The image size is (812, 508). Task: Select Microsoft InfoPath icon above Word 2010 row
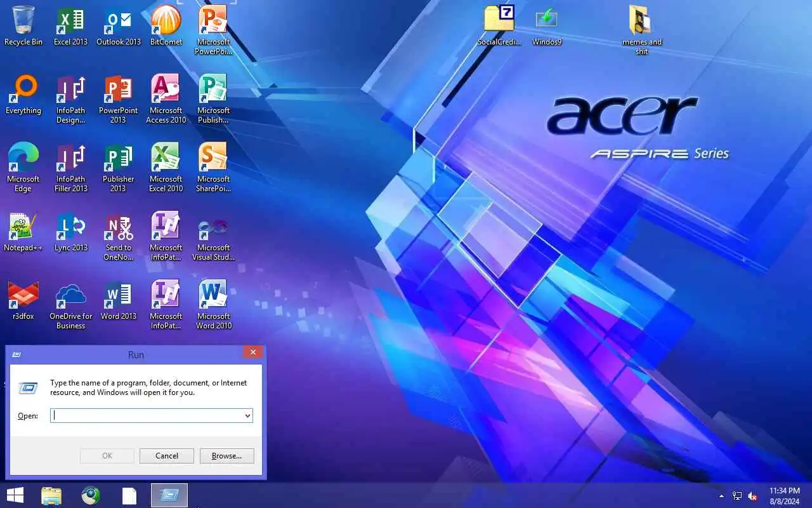point(166,236)
